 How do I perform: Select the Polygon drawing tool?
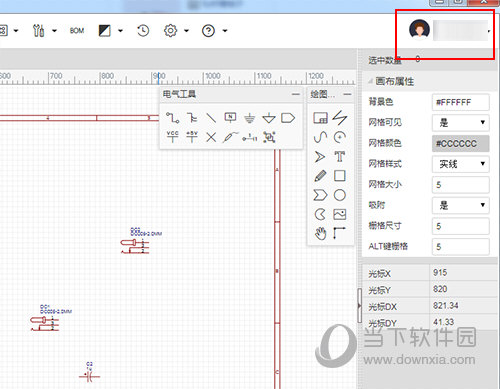tap(320, 195)
